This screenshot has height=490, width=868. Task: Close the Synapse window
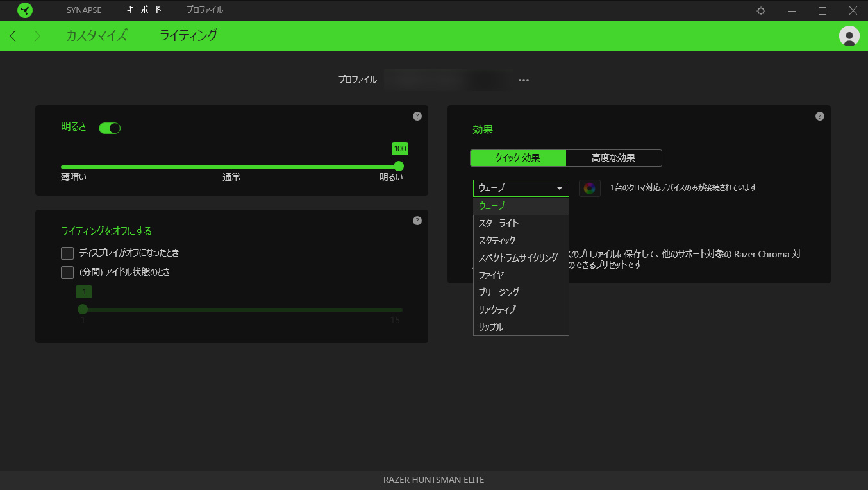853,10
